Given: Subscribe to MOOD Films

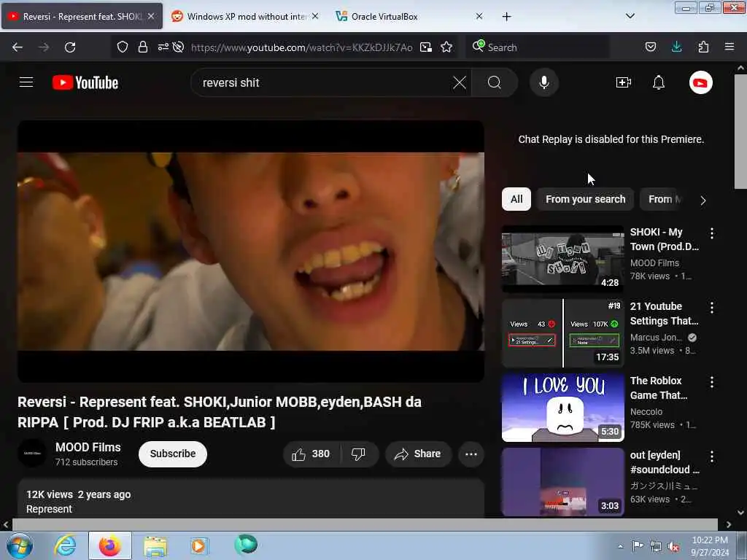Looking at the screenshot, I should tap(172, 454).
